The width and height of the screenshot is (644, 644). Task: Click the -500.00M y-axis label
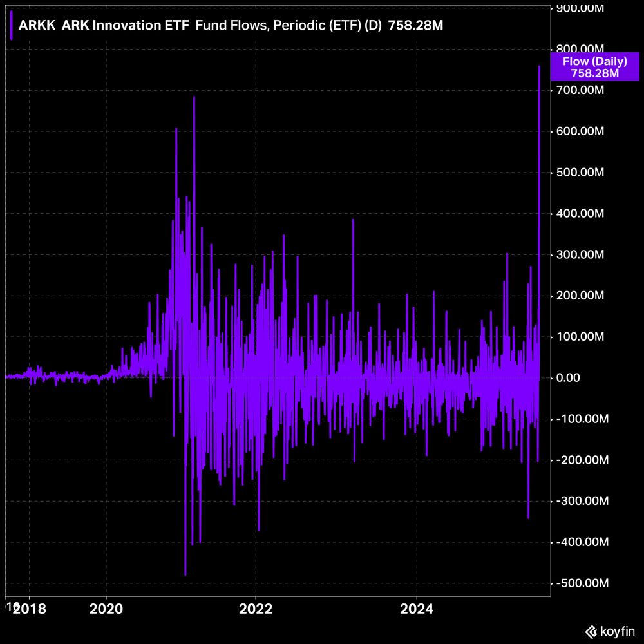(x=582, y=583)
